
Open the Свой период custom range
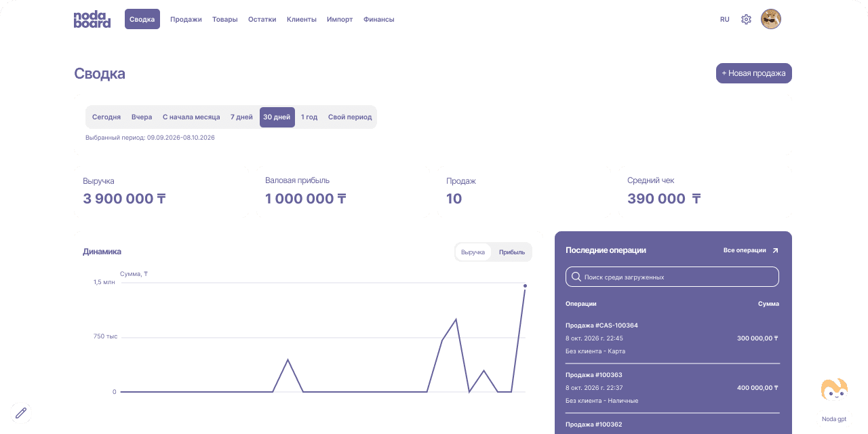point(350,117)
